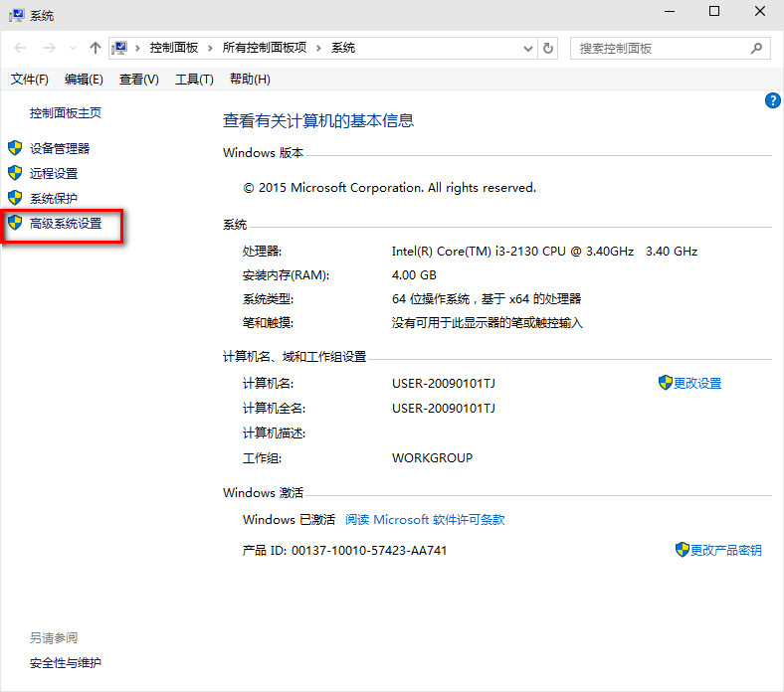Image resolution: width=784 pixels, height=692 pixels.
Task: Select computer name USER-20090101TJ beside 计算机名
Action: pos(444,383)
